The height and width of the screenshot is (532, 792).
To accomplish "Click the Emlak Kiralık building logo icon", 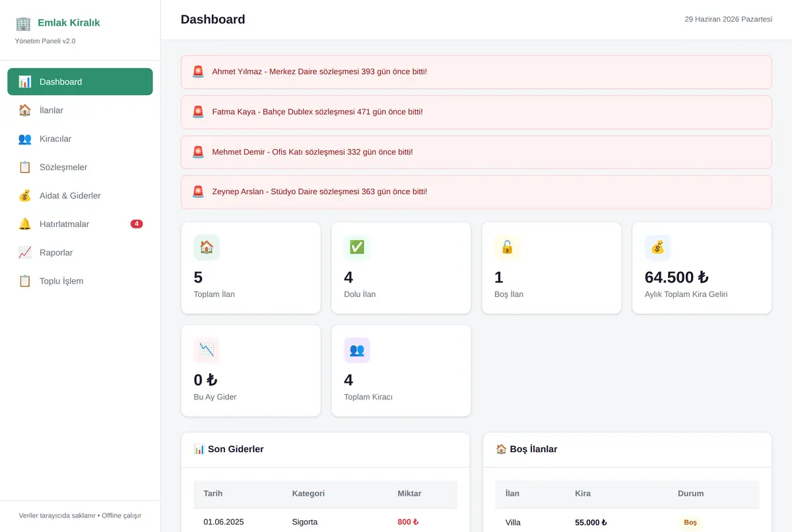I will 23,23.
